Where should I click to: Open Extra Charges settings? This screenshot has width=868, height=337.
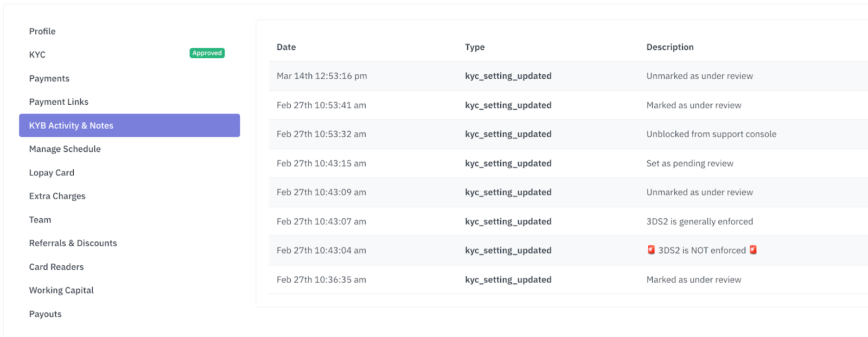[x=58, y=196]
